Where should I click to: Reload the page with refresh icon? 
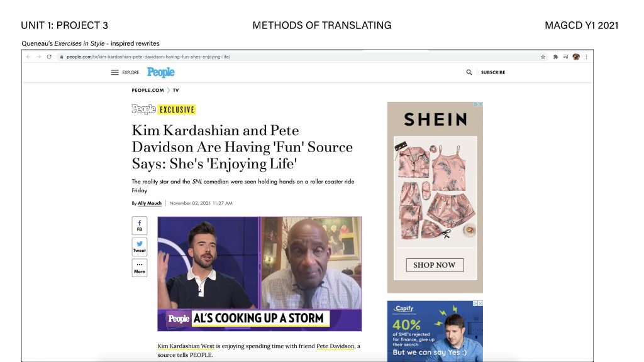[x=49, y=57]
